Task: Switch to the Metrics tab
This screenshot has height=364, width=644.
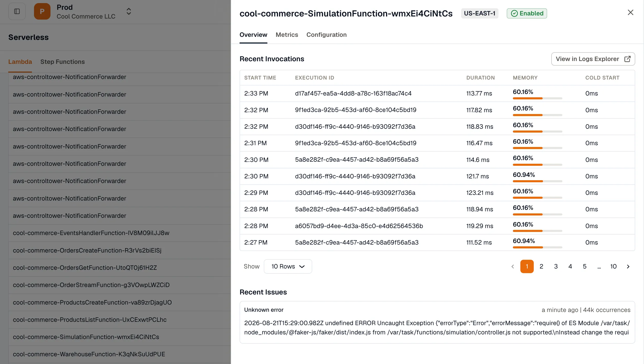Action: coord(287,35)
